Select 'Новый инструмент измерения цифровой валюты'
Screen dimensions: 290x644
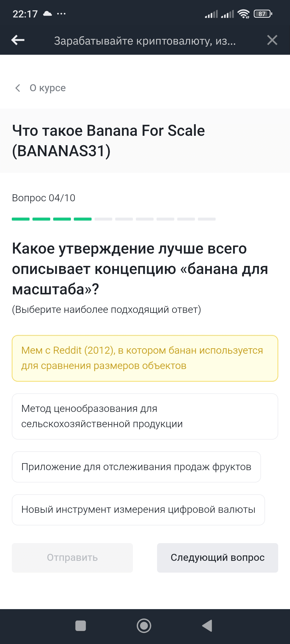pyautogui.click(x=138, y=510)
